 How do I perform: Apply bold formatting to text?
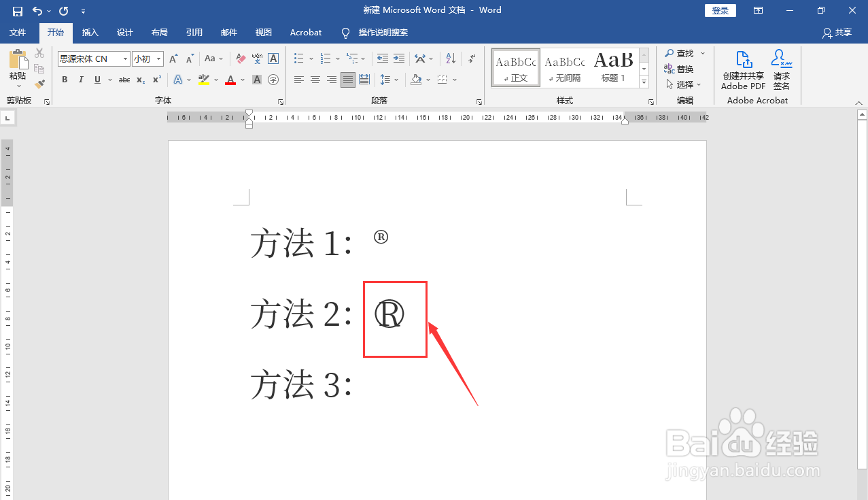click(65, 80)
